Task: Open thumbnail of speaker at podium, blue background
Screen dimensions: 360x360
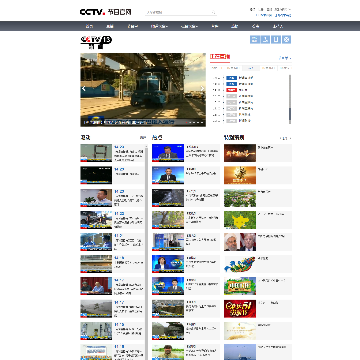Action: [x=168, y=153]
